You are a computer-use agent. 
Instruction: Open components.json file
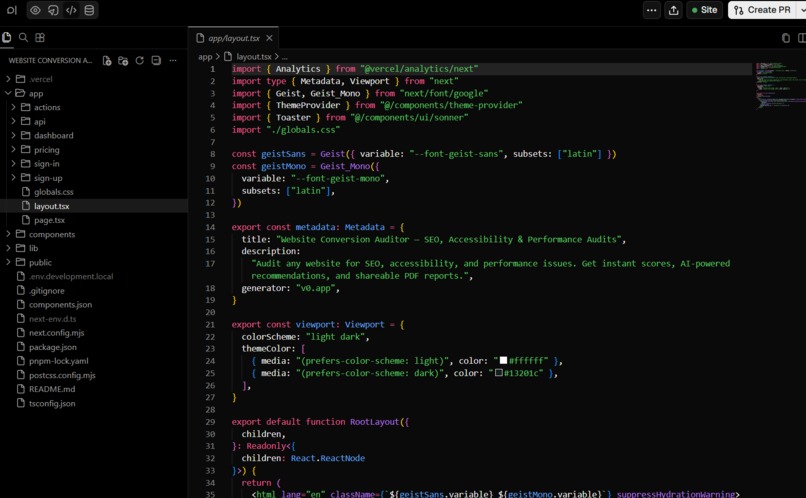60,305
